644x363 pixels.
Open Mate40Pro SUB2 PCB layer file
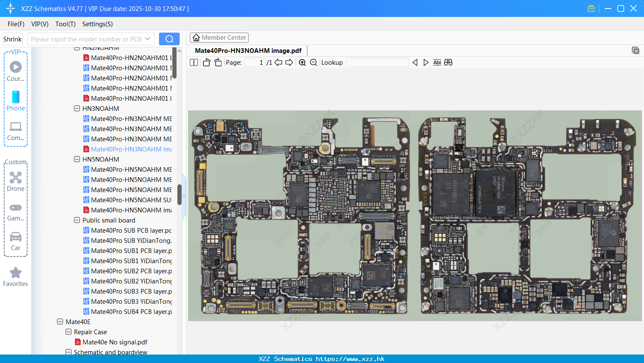[x=127, y=271]
